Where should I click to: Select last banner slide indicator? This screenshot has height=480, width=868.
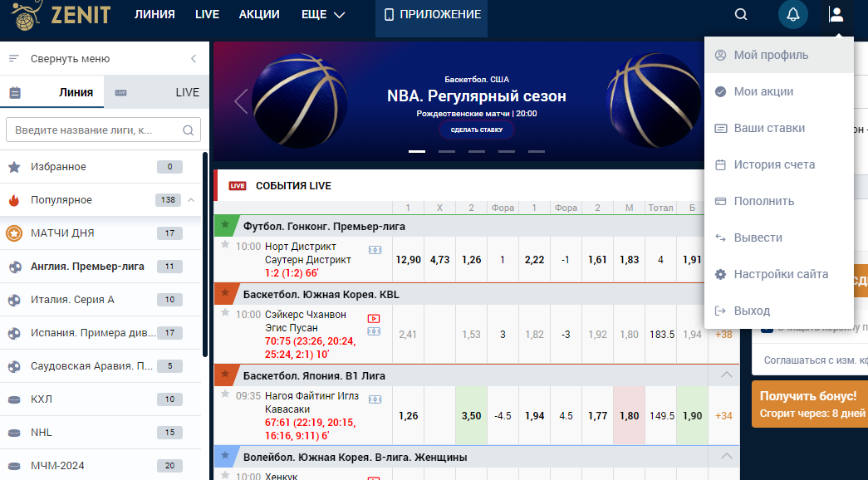click(x=537, y=151)
